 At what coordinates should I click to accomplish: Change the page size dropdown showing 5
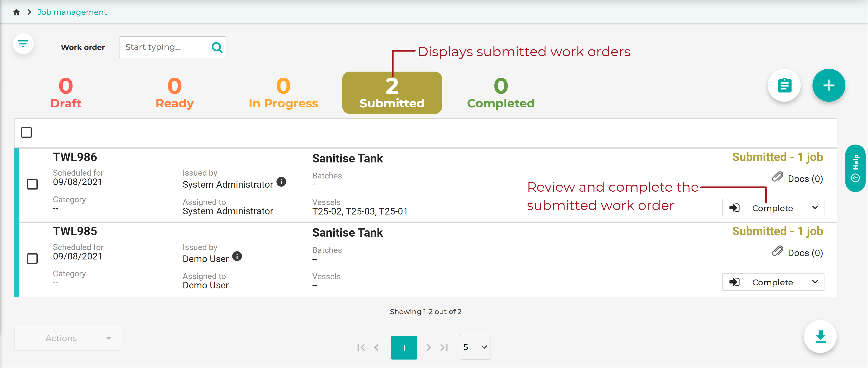(475, 347)
